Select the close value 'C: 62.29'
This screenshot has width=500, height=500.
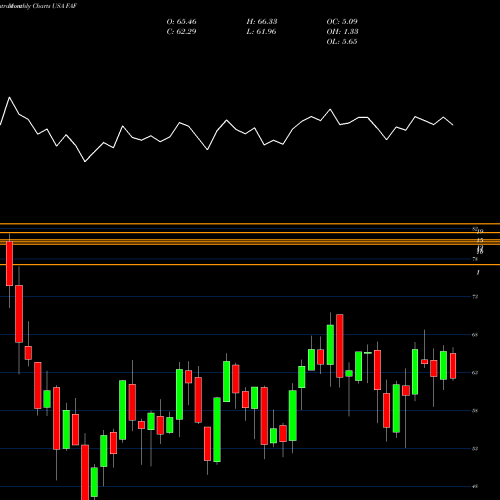(181, 32)
